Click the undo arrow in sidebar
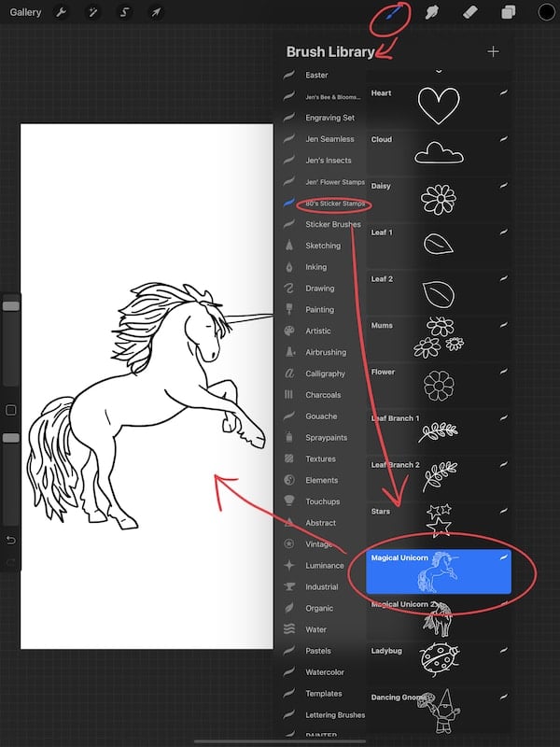Image resolution: width=560 pixels, height=747 pixels. coord(10,540)
